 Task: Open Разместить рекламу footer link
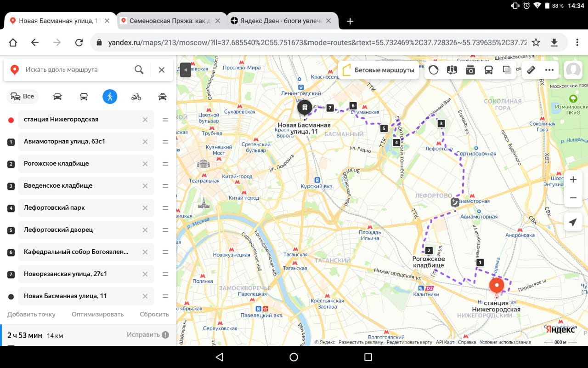pyautogui.click(x=361, y=342)
